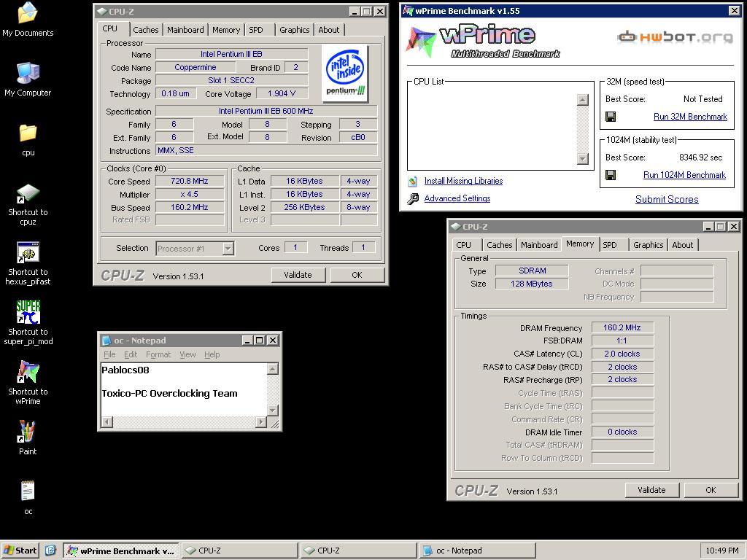
Task: Click the floppy save icon under 1024M stability test
Action: pos(611,175)
